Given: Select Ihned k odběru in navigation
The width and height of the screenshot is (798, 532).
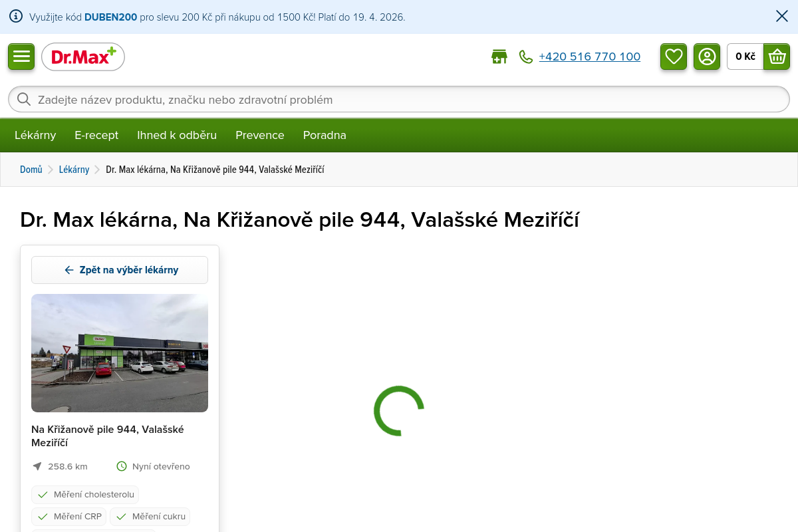Looking at the screenshot, I should coord(177,136).
